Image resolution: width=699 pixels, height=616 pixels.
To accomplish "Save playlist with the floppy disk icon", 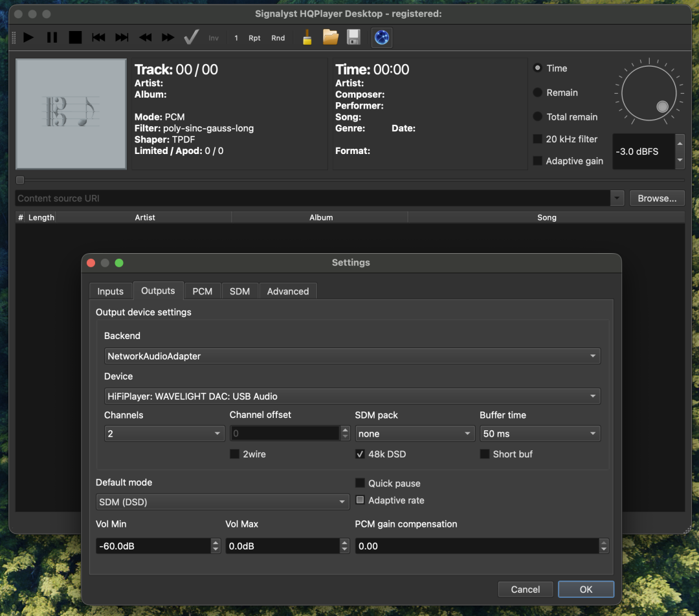I will 353,37.
